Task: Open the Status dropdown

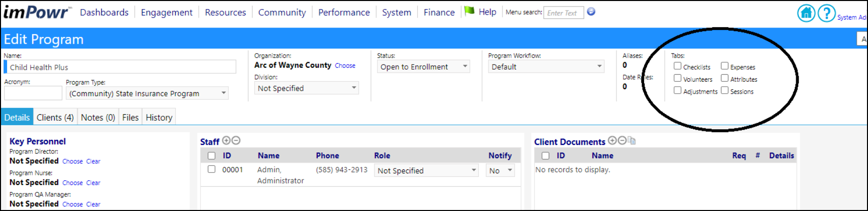Action: pyautogui.click(x=423, y=67)
